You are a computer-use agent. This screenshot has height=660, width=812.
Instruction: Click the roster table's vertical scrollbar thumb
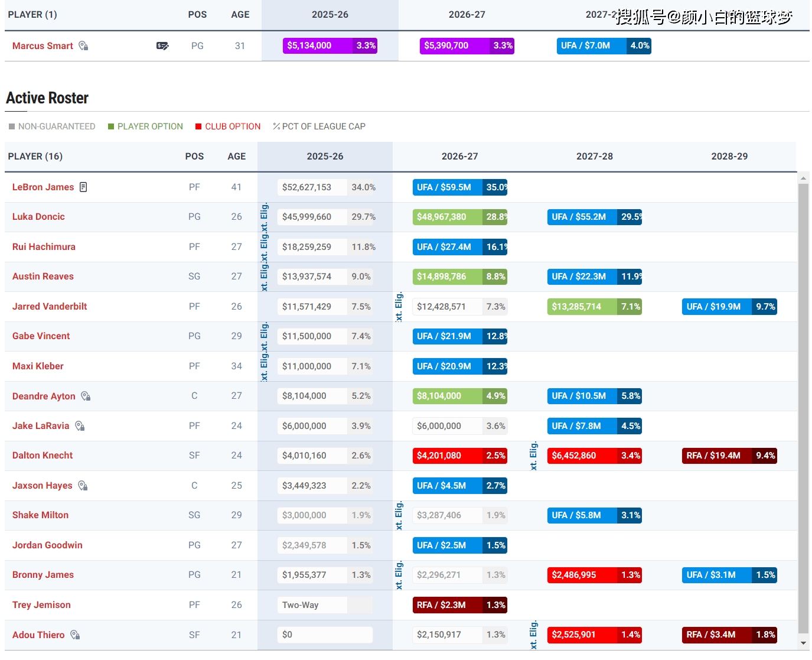803,408
